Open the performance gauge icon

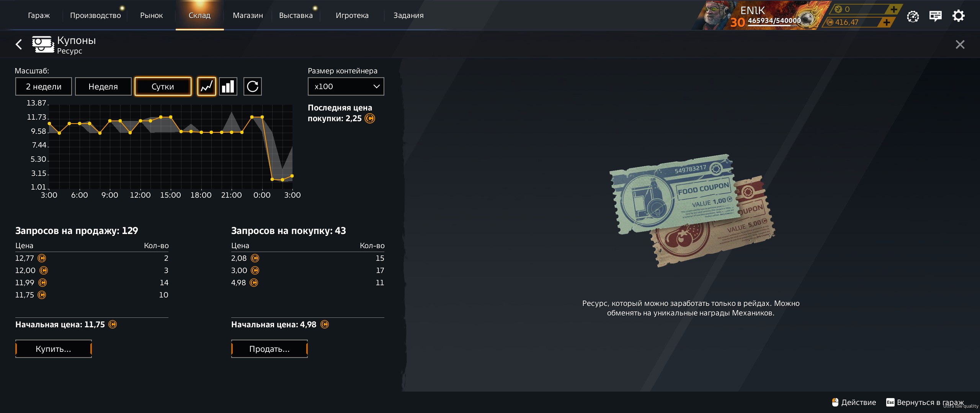coord(913,16)
